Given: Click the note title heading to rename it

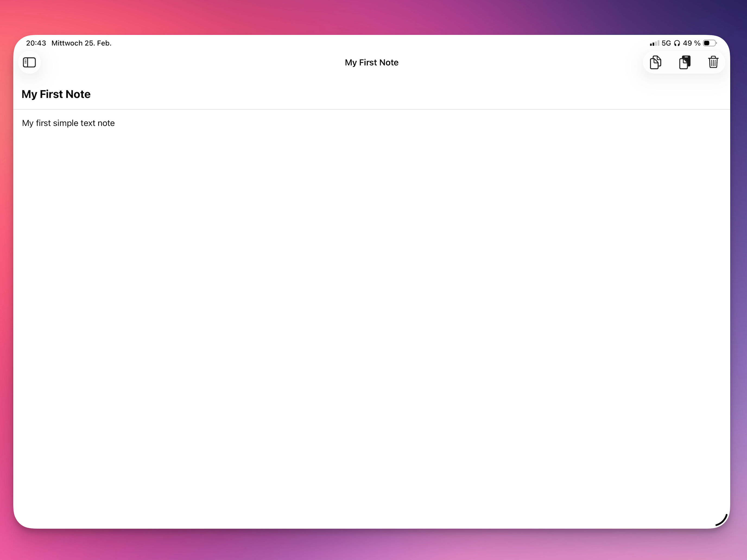Looking at the screenshot, I should pyautogui.click(x=56, y=94).
